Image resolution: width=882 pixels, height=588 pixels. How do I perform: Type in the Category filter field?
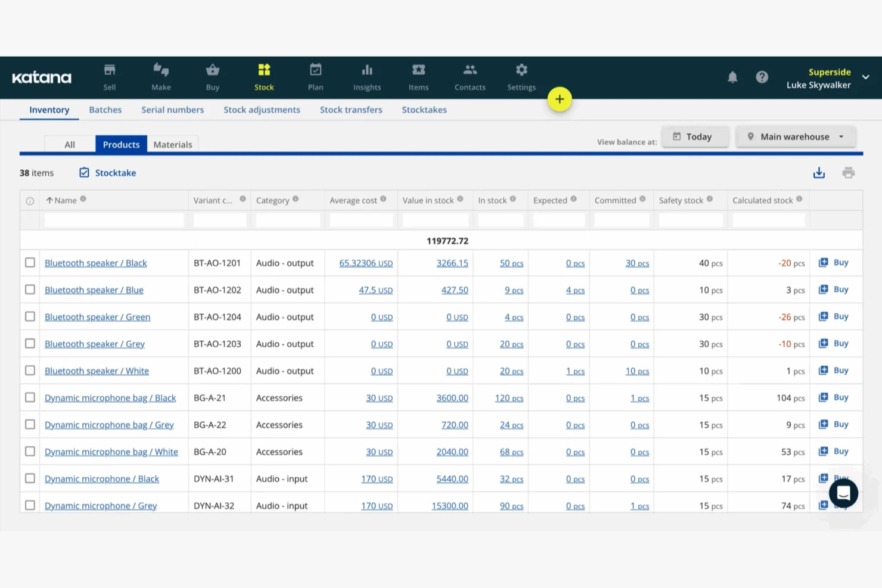click(x=288, y=220)
